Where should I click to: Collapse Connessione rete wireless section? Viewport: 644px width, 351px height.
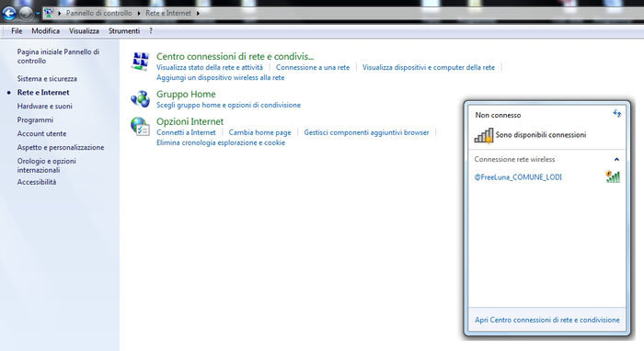point(616,160)
